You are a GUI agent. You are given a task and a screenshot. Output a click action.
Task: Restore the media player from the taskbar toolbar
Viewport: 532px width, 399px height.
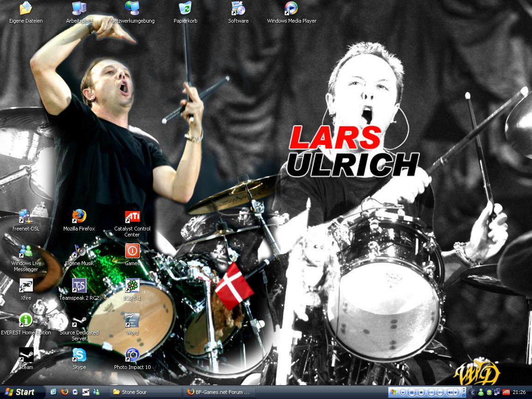pos(464,395)
